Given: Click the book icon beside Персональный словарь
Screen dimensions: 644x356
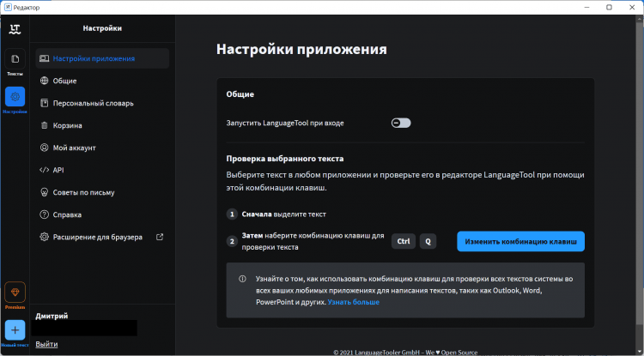Looking at the screenshot, I should [x=44, y=103].
